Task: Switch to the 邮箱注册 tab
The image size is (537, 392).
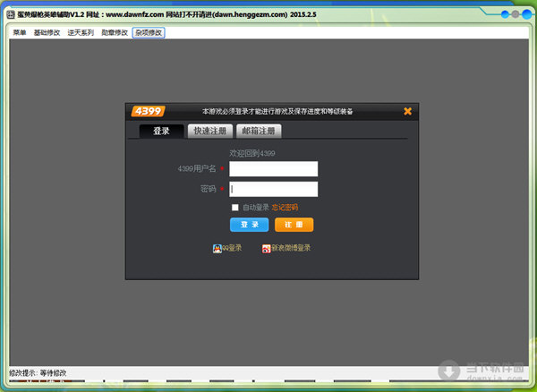Action: pos(259,131)
